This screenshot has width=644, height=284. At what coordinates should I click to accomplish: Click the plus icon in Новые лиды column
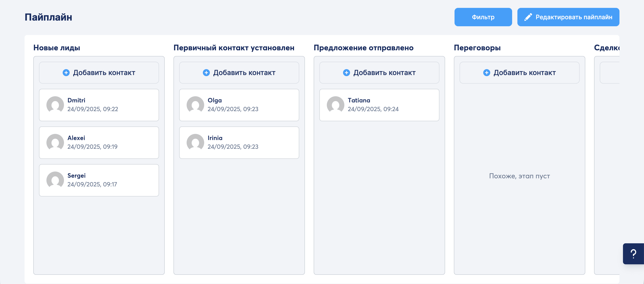(x=66, y=73)
